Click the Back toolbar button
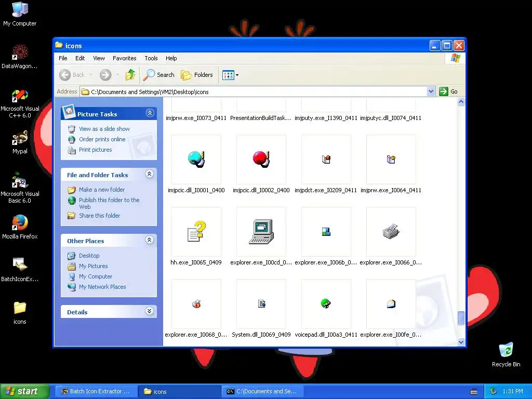Viewport: 532px width, 399px height. (x=72, y=75)
